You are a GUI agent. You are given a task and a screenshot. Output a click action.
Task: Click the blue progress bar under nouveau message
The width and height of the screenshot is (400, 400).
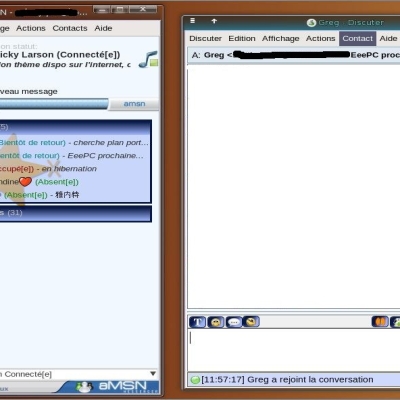54,104
